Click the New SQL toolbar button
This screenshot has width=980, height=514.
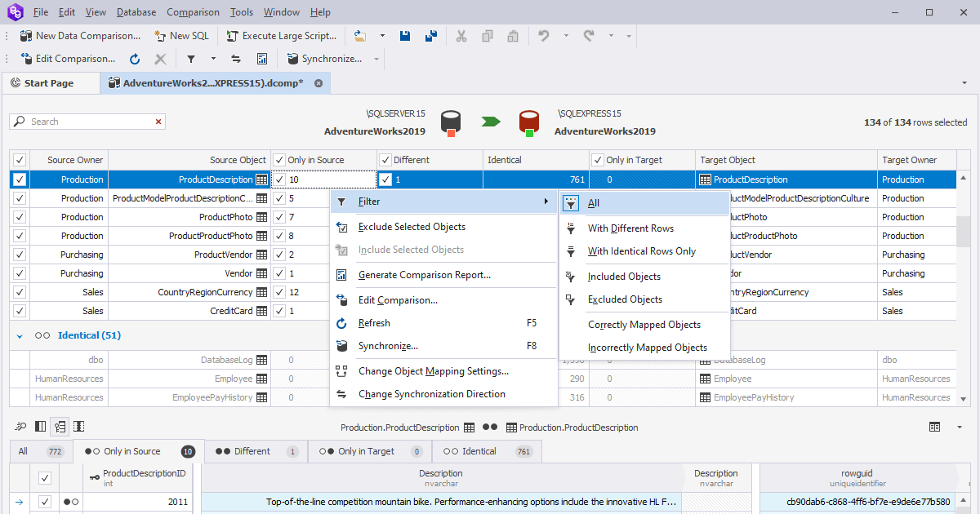click(x=181, y=36)
